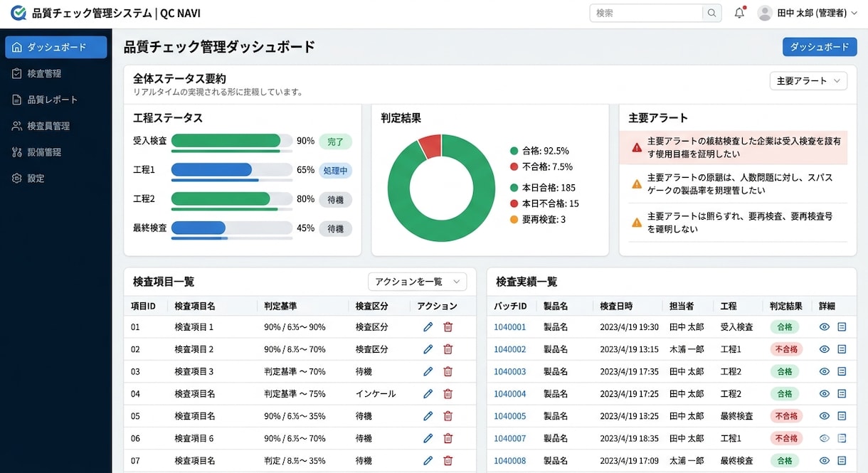The image size is (868, 473).
Task: View batch 1040004 with the eye icon
Action: click(825, 393)
